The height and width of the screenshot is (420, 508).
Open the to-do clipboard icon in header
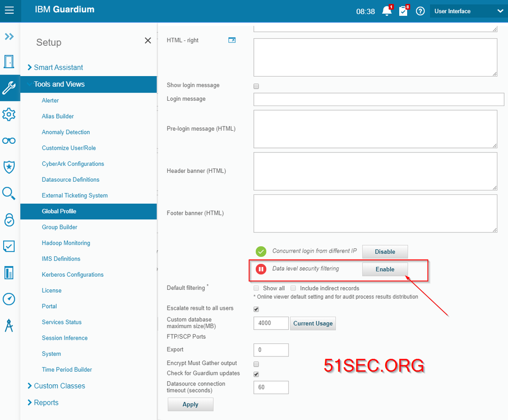point(403,11)
